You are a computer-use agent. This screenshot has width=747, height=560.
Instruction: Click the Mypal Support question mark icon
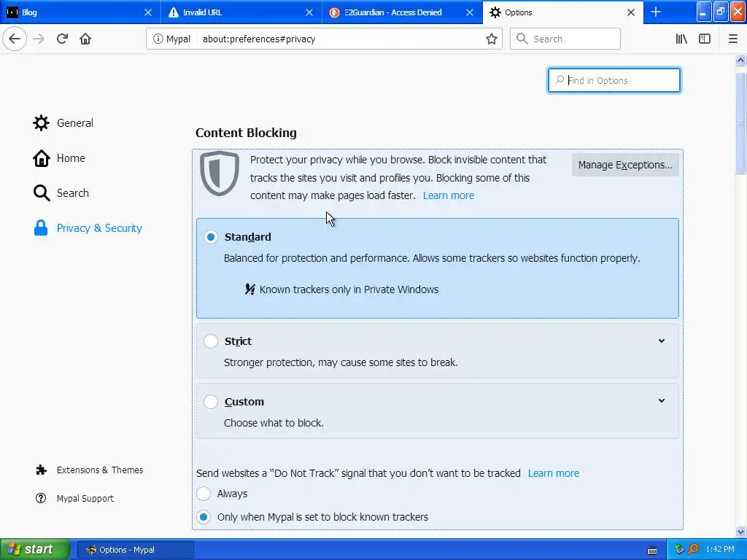click(41, 498)
